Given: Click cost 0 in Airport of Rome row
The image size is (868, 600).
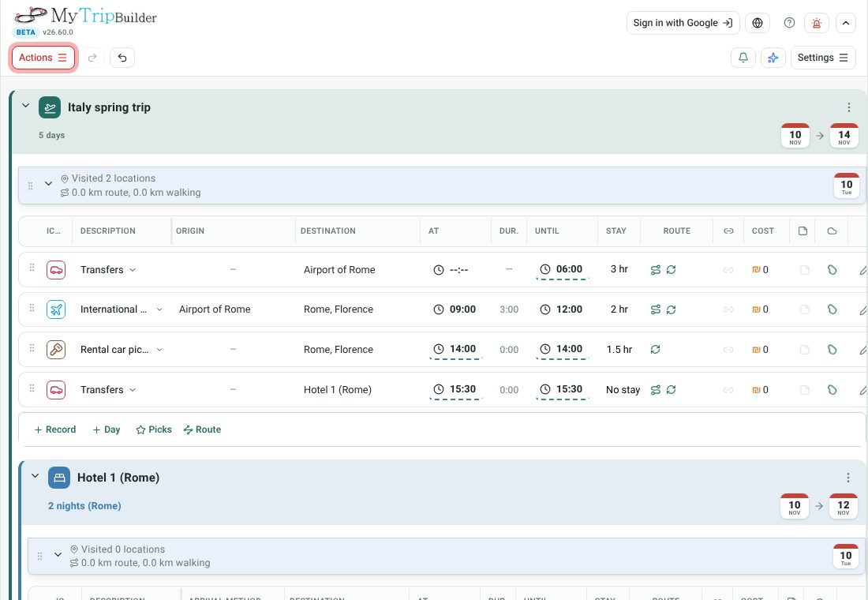Looking at the screenshot, I should (x=760, y=270).
